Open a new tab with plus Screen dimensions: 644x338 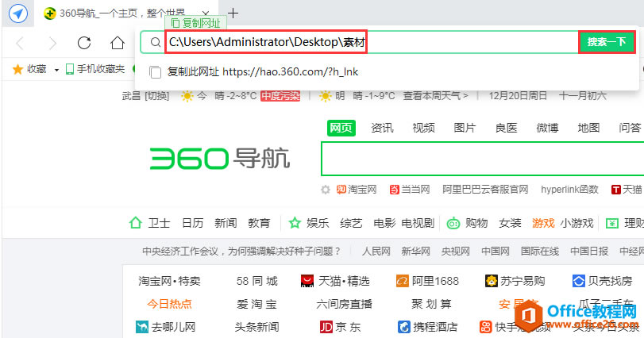tap(233, 13)
